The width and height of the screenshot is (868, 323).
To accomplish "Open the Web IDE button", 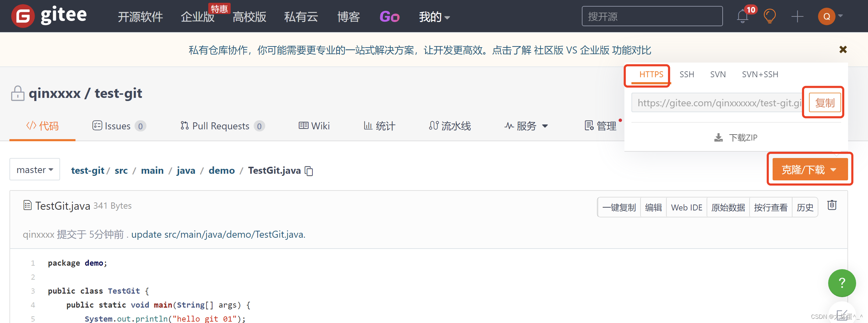I will click(687, 207).
